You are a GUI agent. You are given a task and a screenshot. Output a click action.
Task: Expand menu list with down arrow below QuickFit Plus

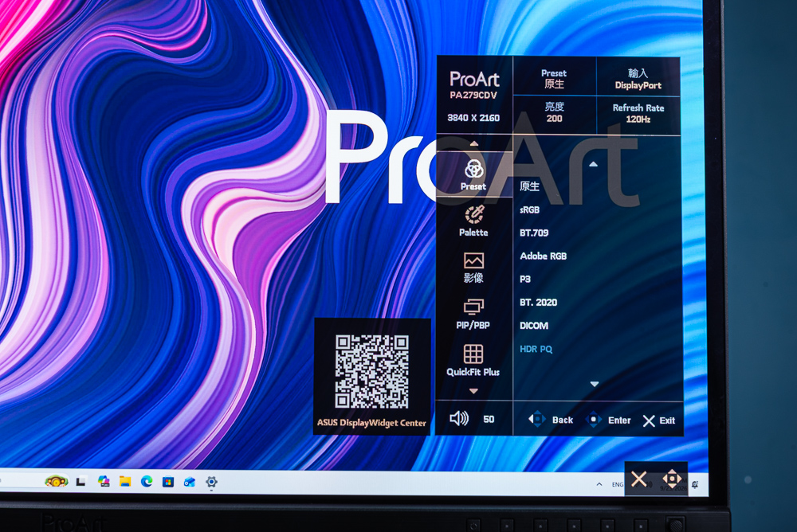pos(473,391)
